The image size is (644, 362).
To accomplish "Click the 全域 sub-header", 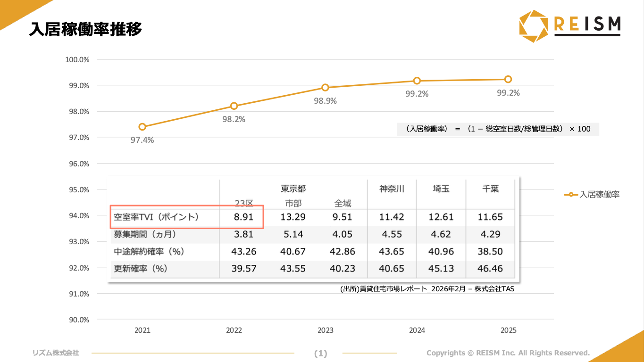I will (x=343, y=204).
